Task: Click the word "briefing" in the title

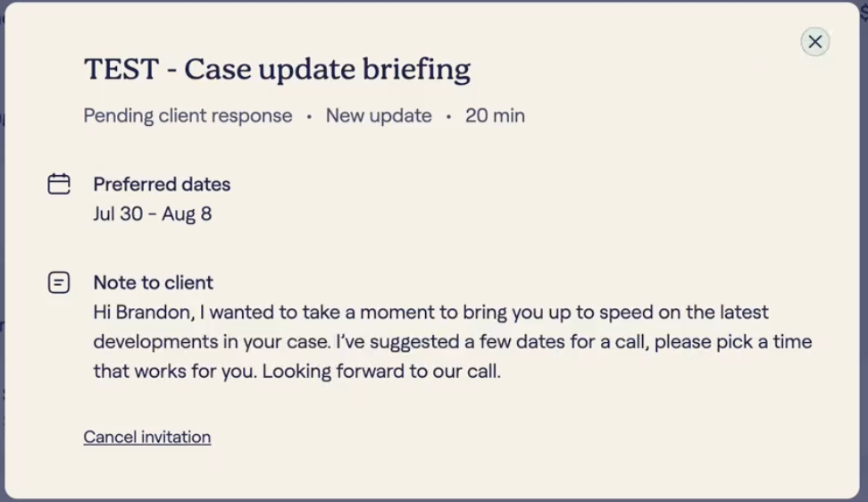Action: pyautogui.click(x=419, y=70)
